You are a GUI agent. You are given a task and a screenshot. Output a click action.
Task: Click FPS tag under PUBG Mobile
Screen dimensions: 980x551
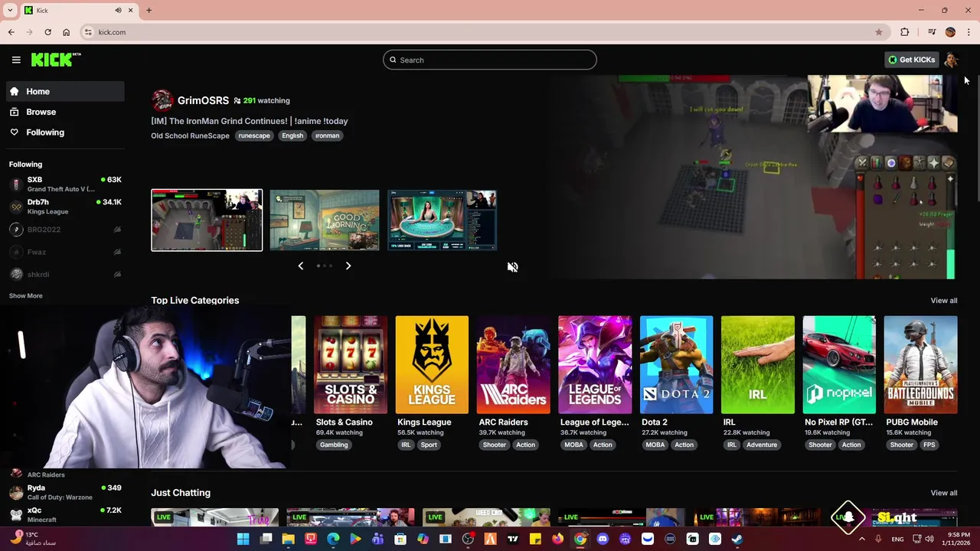coord(929,445)
